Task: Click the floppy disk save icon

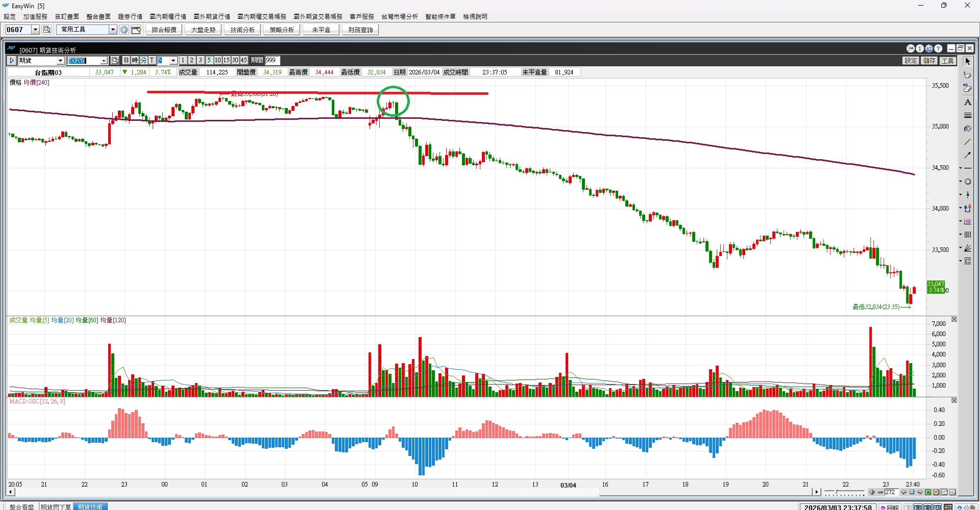Action: point(936,492)
